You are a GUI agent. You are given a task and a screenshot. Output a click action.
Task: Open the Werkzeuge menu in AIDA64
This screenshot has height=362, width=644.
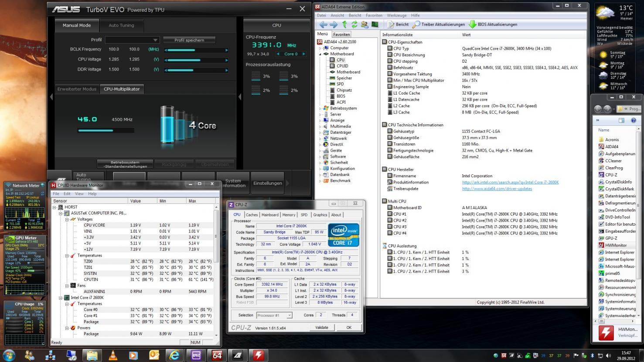(396, 15)
